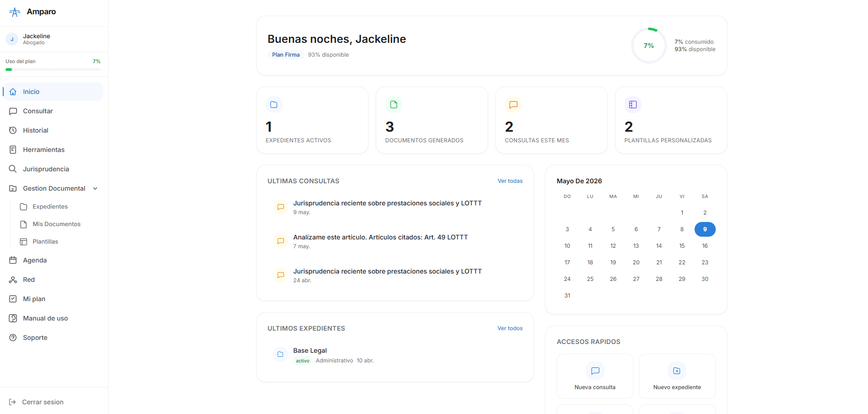Click the Mis Documentos file icon
The image size is (868, 414).
23,224
